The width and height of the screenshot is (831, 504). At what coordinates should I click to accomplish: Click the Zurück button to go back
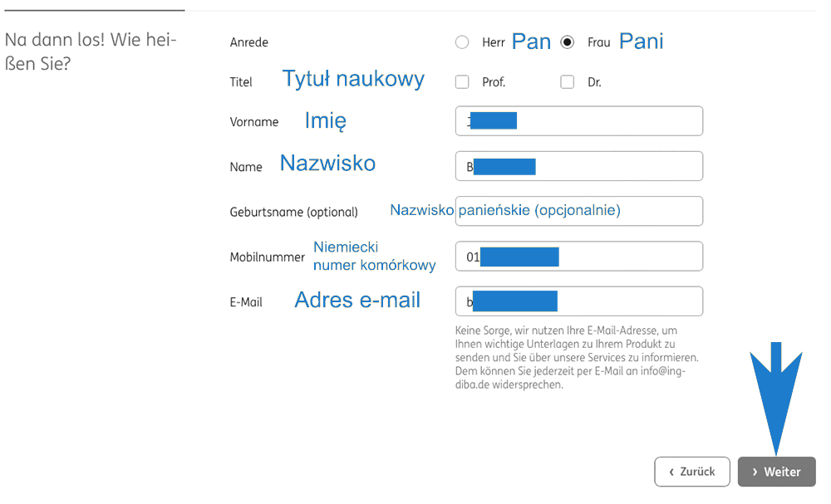tap(692, 472)
